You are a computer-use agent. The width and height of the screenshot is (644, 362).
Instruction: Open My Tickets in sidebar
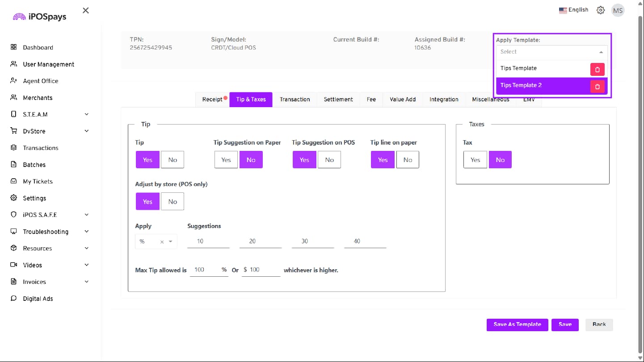point(38,181)
